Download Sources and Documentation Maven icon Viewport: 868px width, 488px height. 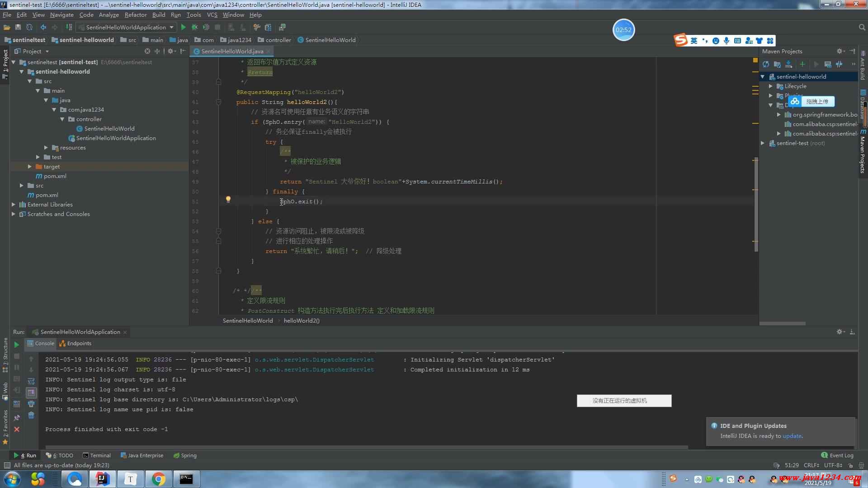click(x=789, y=64)
